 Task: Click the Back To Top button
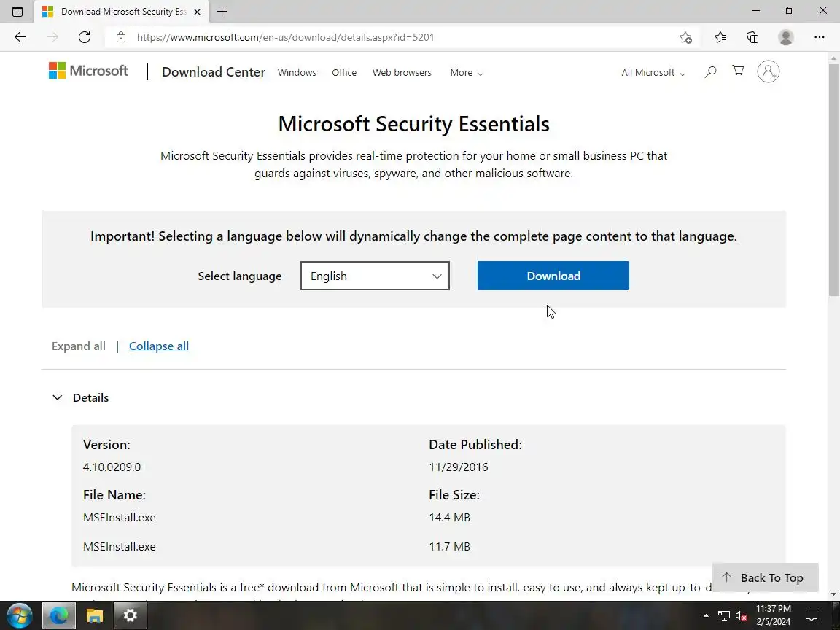tap(765, 577)
